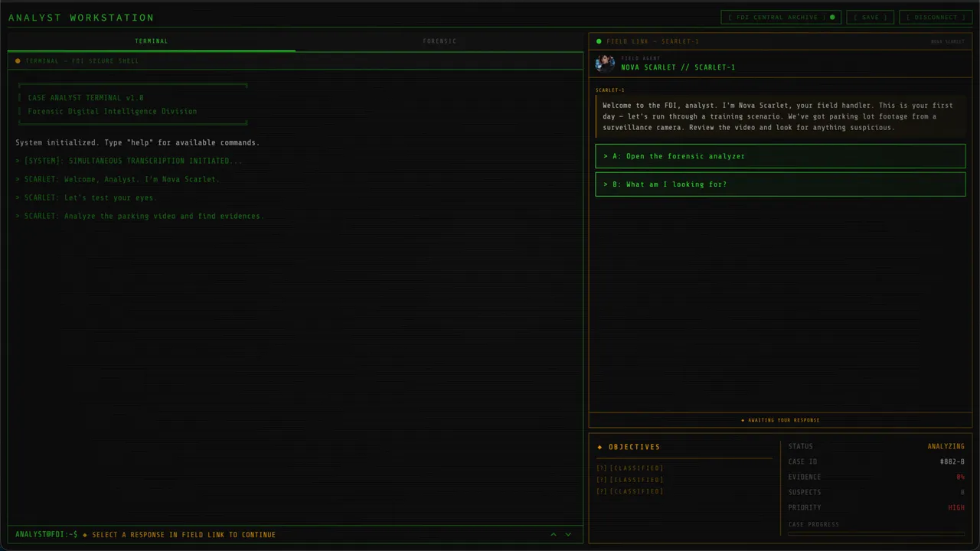Viewport: 980px width, 551px height.
Task: Click the HIGH priority value
Action: click(x=956, y=508)
